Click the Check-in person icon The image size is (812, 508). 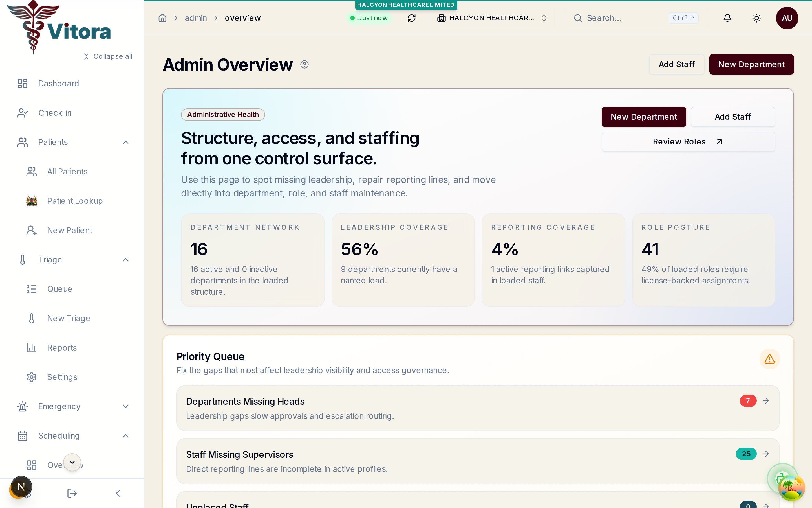[x=23, y=113]
